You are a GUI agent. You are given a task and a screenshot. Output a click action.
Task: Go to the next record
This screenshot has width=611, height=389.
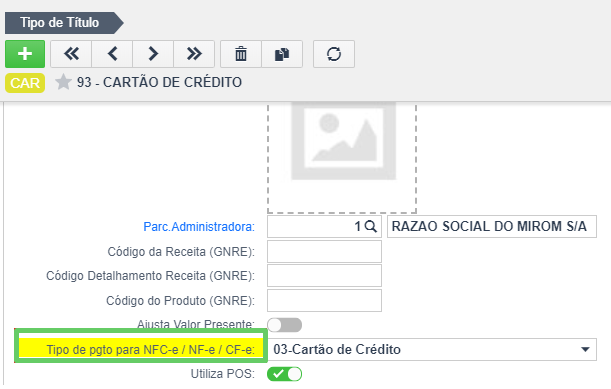point(153,54)
